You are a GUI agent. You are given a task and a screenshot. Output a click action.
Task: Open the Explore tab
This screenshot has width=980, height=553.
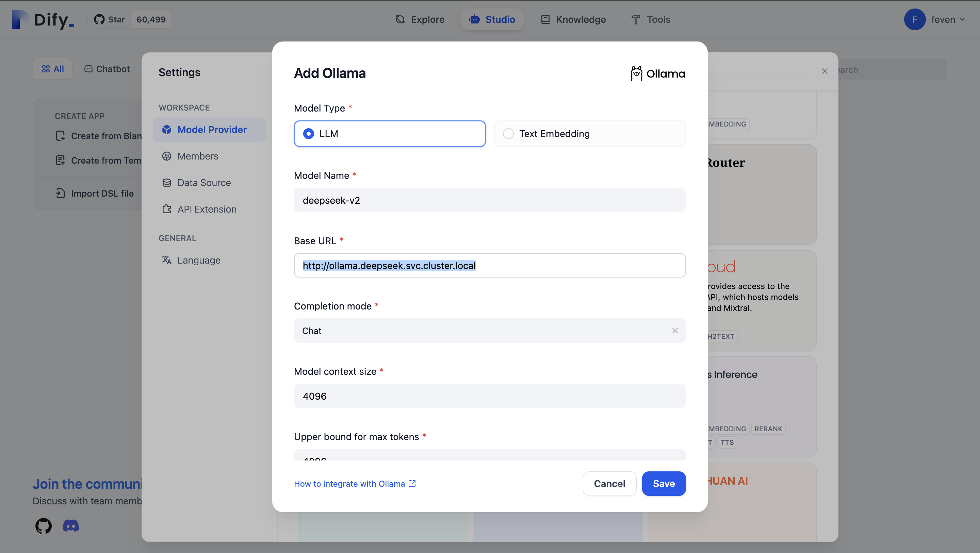pos(420,19)
